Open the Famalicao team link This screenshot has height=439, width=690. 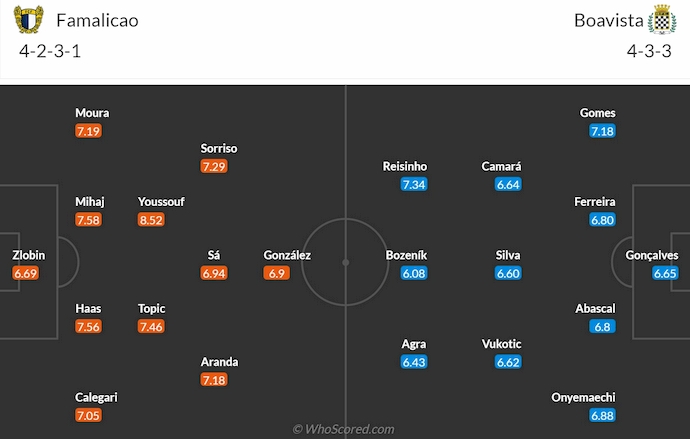[x=97, y=20]
